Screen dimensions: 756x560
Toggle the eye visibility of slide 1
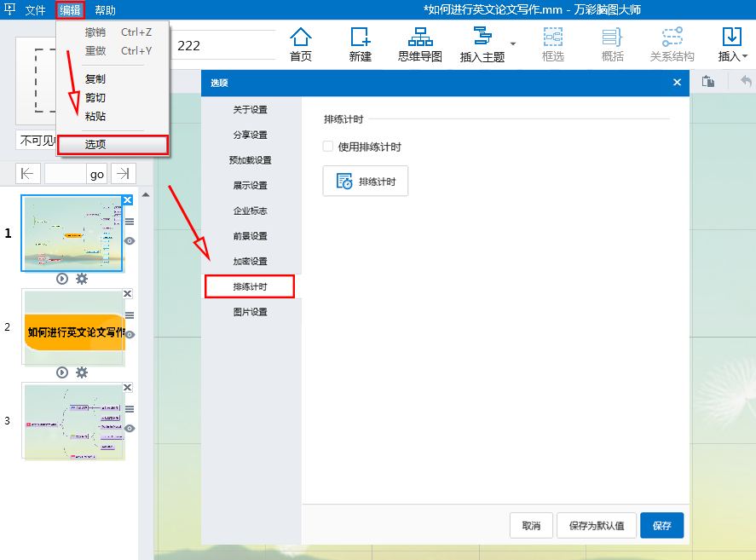pos(130,241)
